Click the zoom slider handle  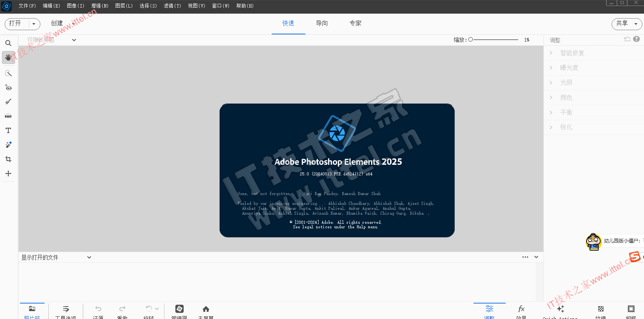471,39
